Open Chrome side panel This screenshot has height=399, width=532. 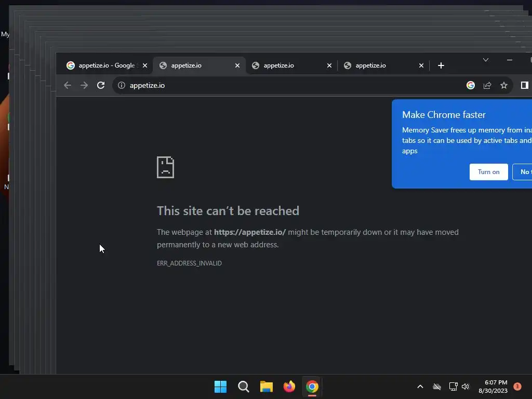coord(525,85)
